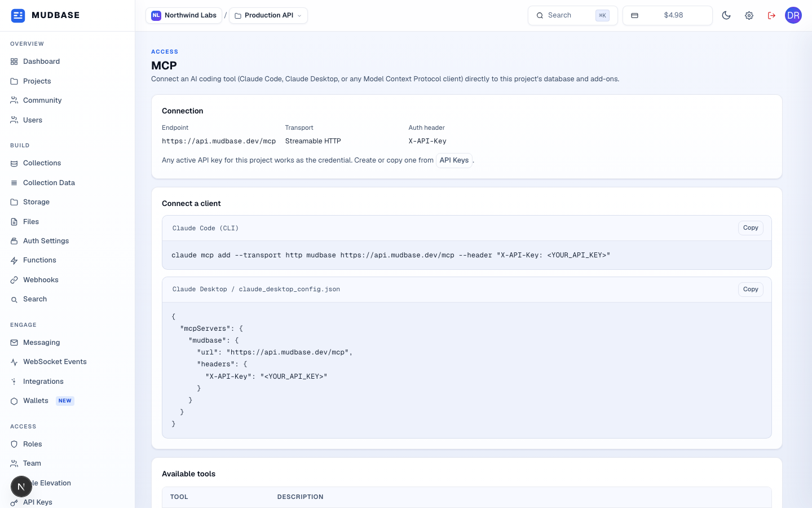Click the red logout icon
The height and width of the screenshot is (508, 812).
point(771,16)
